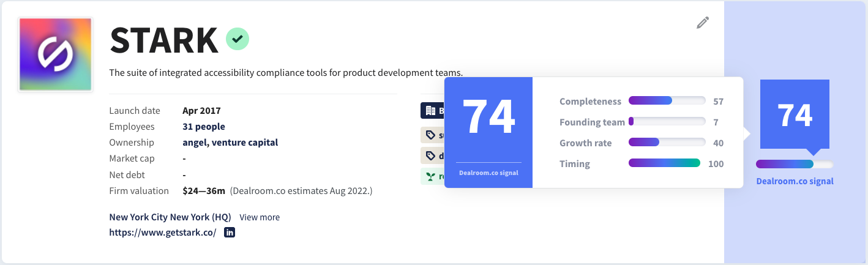Click the pencil edit icon
Viewport: 868px width, 265px height.
pyautogui.click(x=703, y=23)
